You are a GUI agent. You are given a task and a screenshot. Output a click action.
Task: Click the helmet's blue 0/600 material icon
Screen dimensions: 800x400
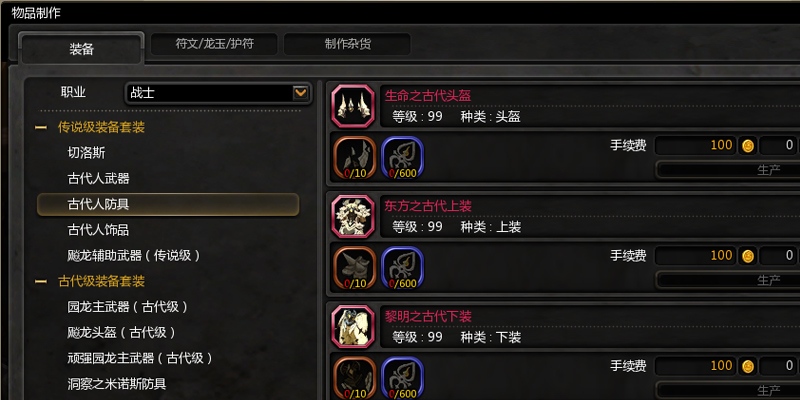click(x=403, y=158)
